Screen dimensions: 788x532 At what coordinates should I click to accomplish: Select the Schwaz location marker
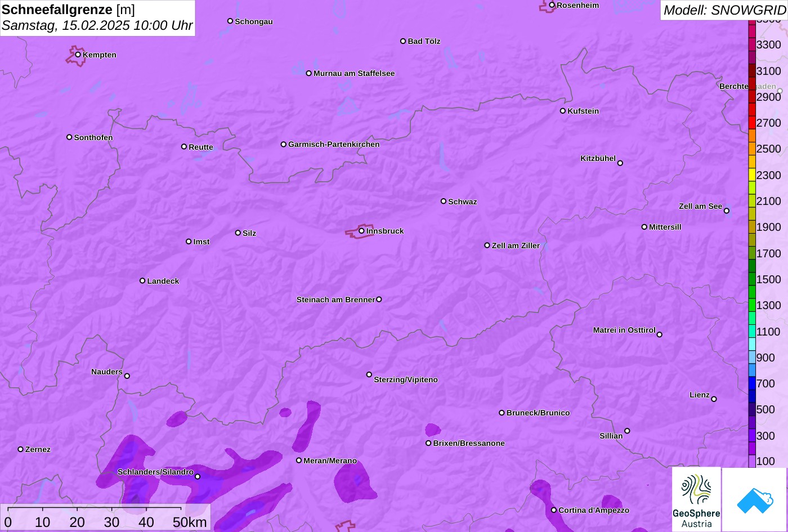click(x=444, y=201)
